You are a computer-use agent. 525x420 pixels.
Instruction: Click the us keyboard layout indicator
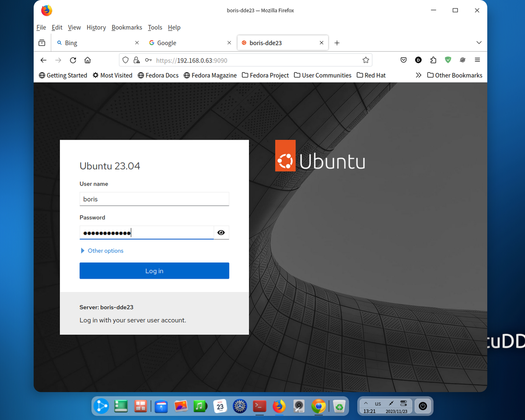click(378, 403)
